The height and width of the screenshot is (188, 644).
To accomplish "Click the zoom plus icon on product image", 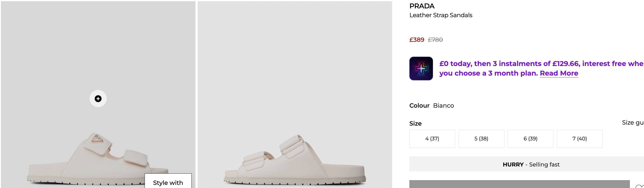I will [x=98, y=99].
